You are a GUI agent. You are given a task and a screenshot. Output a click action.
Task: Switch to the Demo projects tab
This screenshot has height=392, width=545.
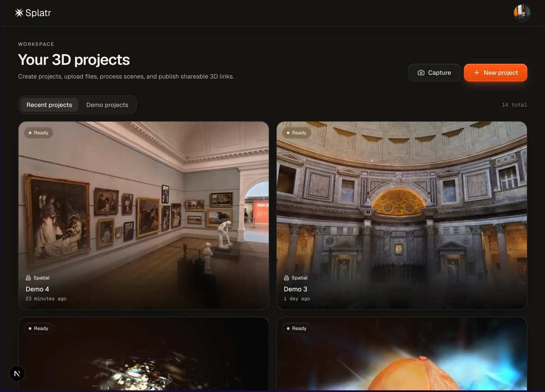coord(107,105)
